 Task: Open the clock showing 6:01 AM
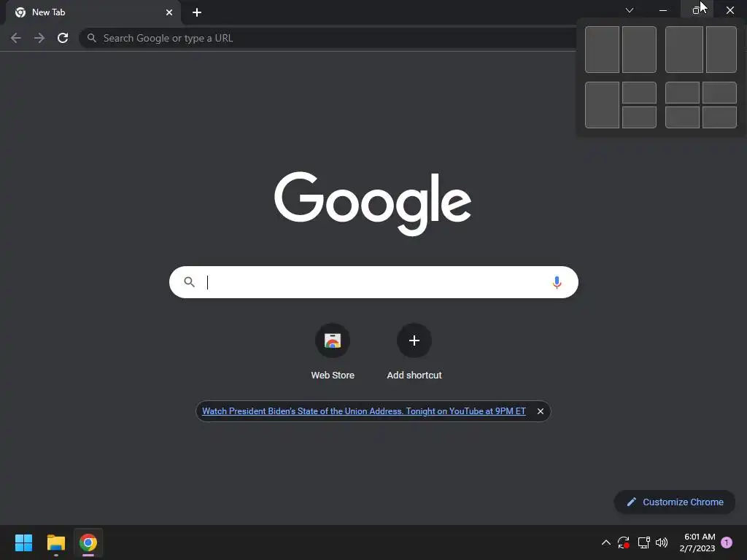click(697, 542)
